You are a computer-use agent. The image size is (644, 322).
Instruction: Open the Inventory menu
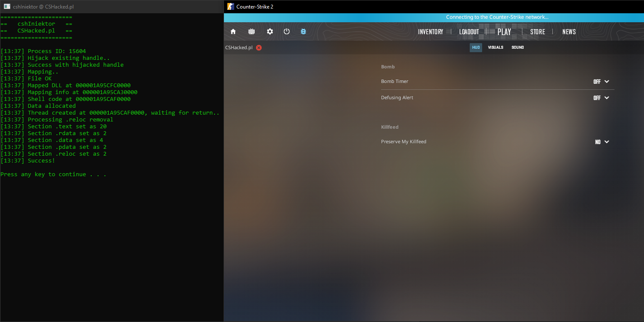click(x=430, y=32)
